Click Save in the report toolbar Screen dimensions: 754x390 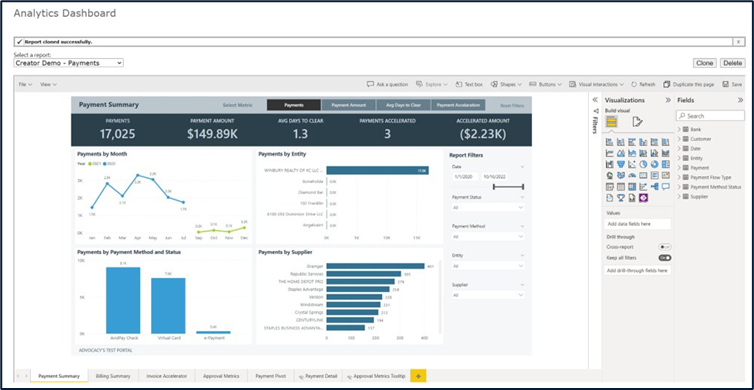coord(732,84)
